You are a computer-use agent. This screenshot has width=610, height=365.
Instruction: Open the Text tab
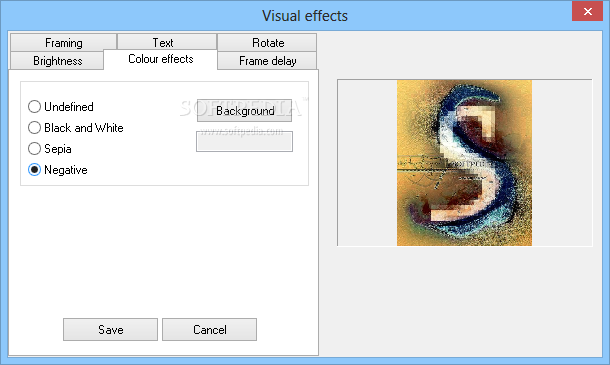(167, 42)
